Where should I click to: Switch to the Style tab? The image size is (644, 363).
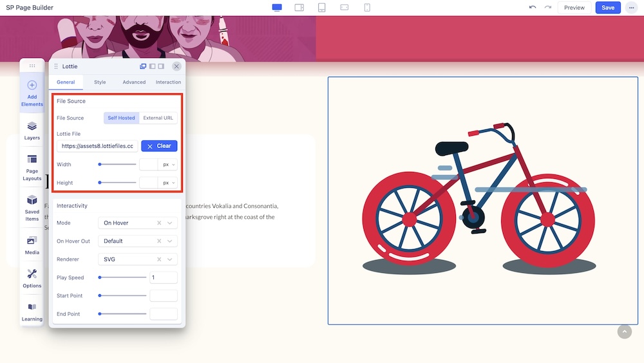click(x=100, y=82)
